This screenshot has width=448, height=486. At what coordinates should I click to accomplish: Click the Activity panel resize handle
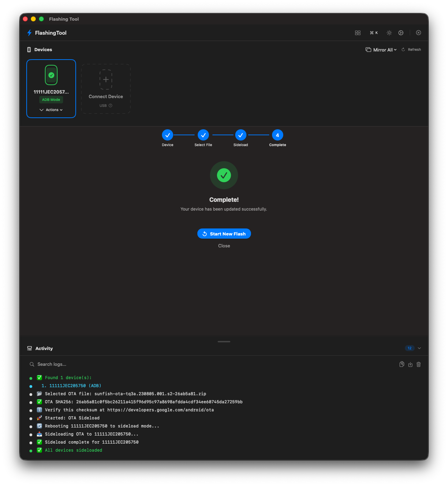[x=224, y=342]
